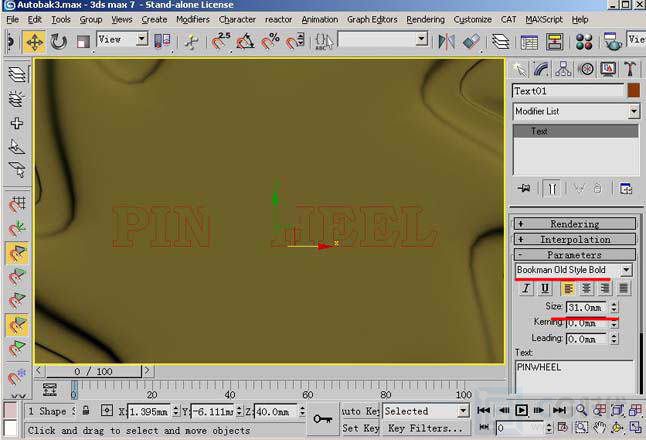The image size is (646, 440).
Task: Open the Layer Manager
Action: tap(500, 42)
